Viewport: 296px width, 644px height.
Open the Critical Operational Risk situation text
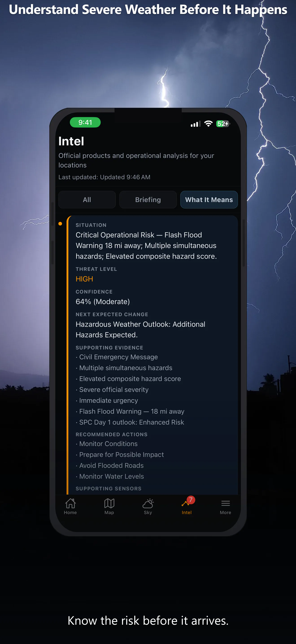(146, 245)
